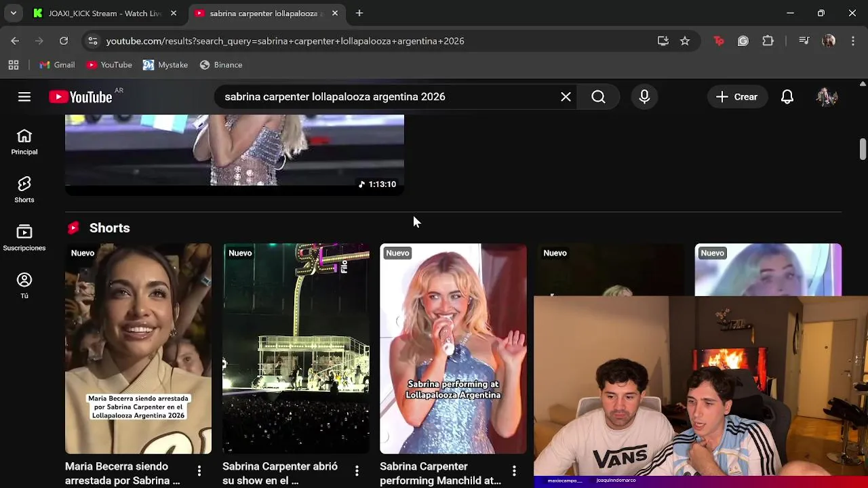Open the Grammarly extension icon

pyautogui.click(x=743, y=41)
